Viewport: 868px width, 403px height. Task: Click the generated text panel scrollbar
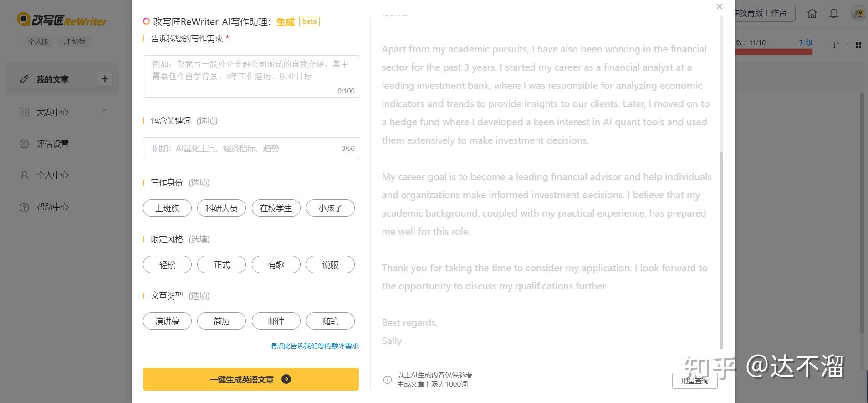721,251
